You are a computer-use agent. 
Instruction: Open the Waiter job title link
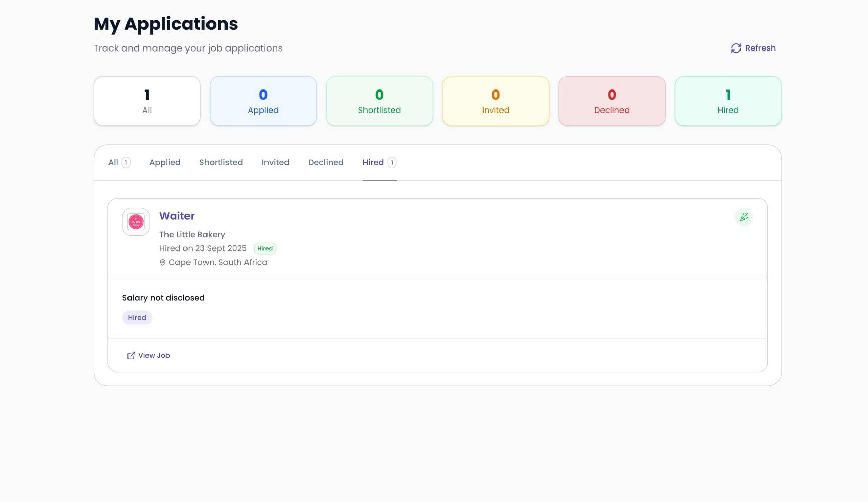(x=177, y=216)
